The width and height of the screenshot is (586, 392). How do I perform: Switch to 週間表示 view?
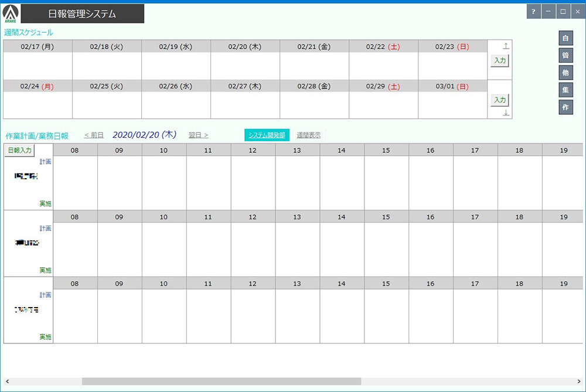click(309, 135)
